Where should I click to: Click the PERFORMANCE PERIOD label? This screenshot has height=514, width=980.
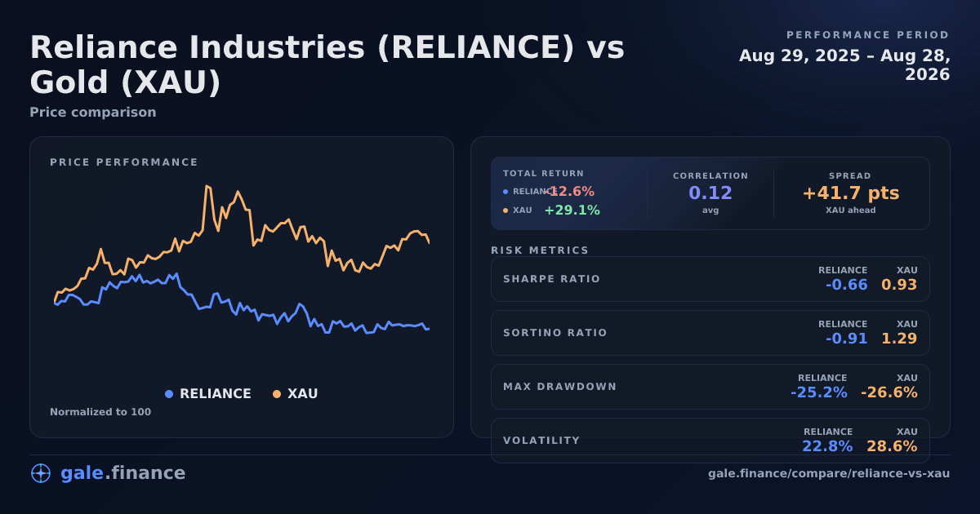pos(868,35)
